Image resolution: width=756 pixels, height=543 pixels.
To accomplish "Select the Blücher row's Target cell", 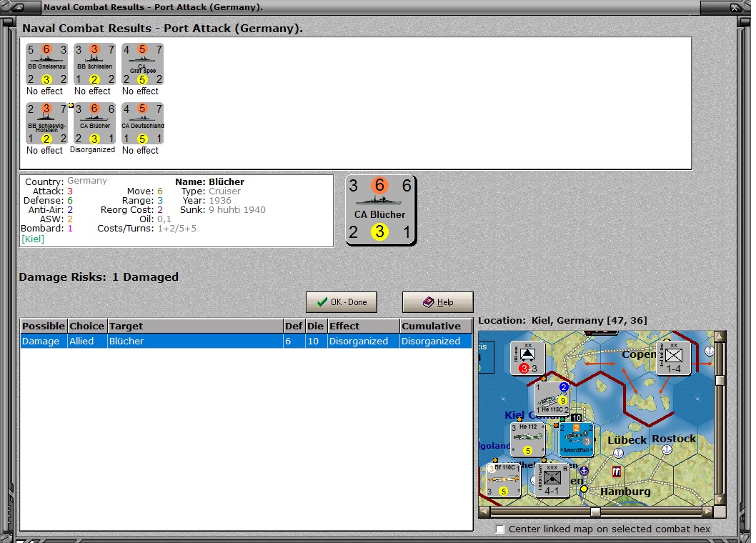I will pos(195,341).
